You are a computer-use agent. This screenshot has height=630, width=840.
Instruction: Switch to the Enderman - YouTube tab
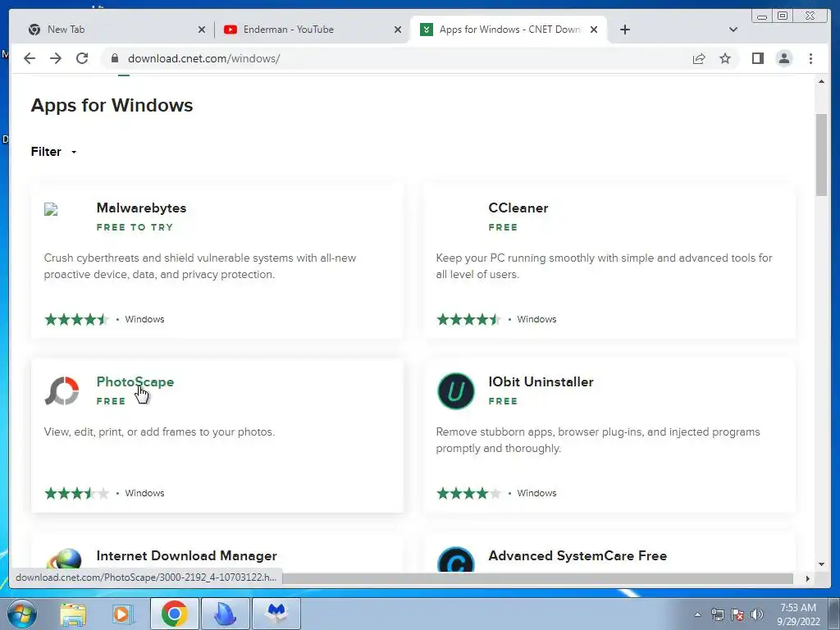313,30
